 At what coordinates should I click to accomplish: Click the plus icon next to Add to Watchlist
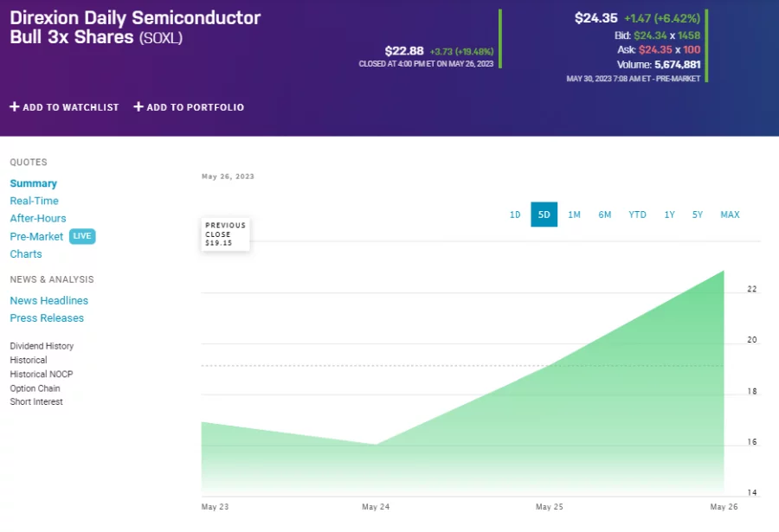tap(14, 107)
